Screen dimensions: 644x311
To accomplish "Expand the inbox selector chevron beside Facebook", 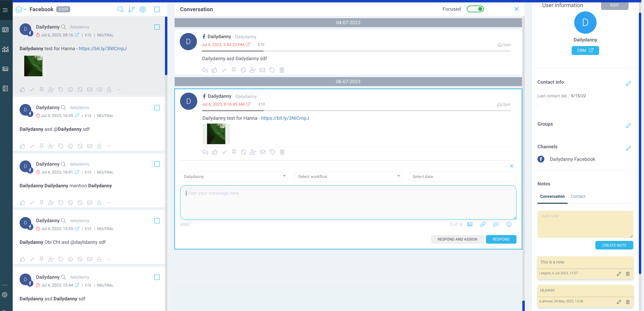I will [25, 9].
